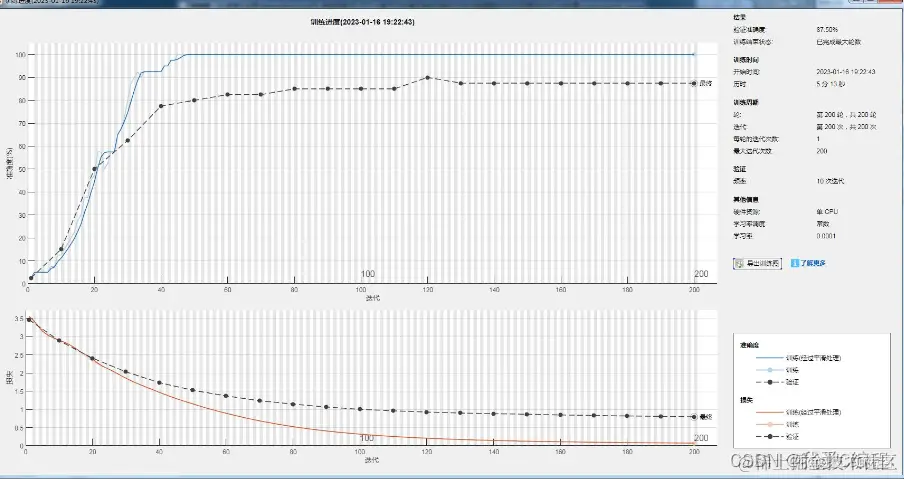904x479 pixels.
Task: Click the dashed 验证 entry under 损失 legend
Action: pos(778,436)
